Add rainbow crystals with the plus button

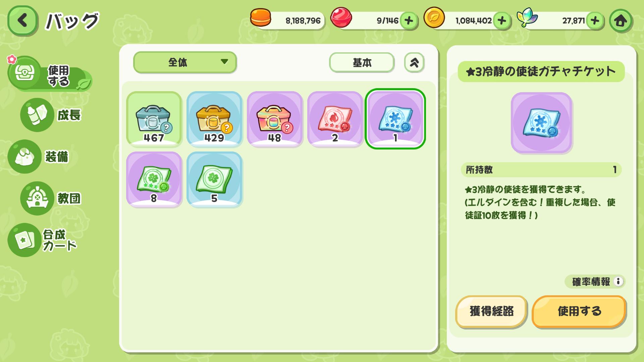click(595, 21)
